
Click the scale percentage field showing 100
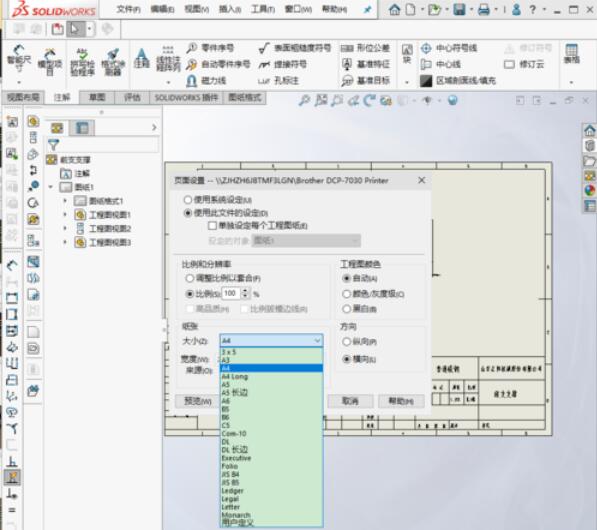pos(231,293)
